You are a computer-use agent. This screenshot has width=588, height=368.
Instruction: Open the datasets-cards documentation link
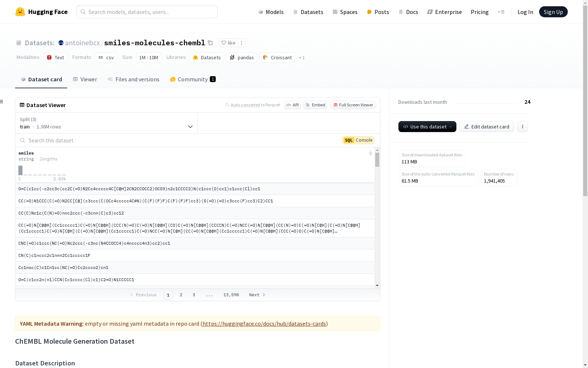(x=264, y=324)
